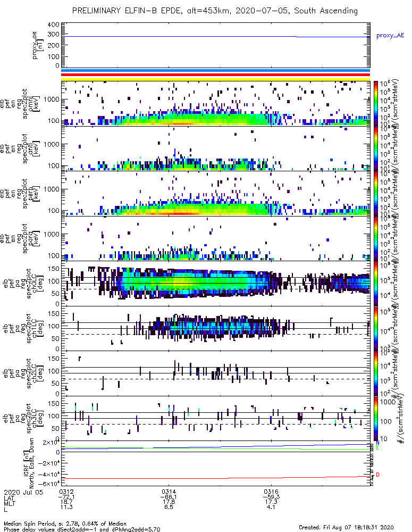Click the omni panel's rainbow color scale bar
This screenshot has height=532, width=412.
point(376,104)
